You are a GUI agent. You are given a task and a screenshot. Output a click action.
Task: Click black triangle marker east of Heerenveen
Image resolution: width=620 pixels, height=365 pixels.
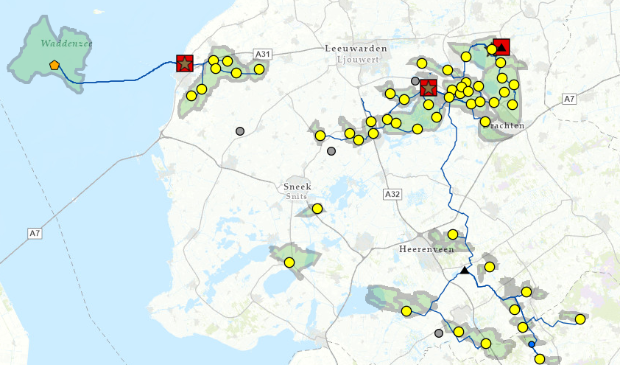[465, 270]
